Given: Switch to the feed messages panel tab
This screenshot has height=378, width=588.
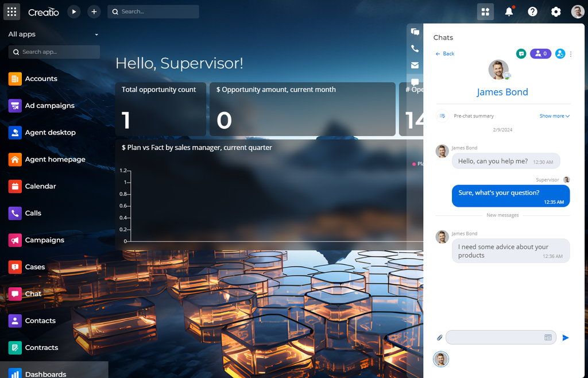Looking at the screenshot, I should (415, 82).
